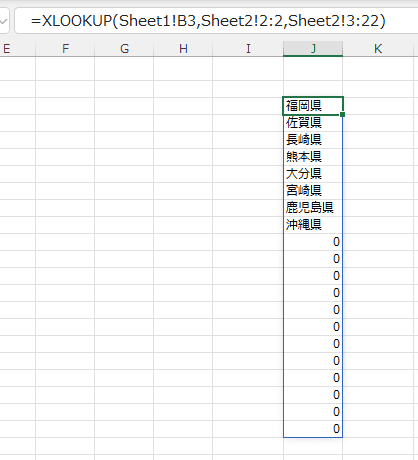Select the cell showing 大分県

(x=313, y=174)
